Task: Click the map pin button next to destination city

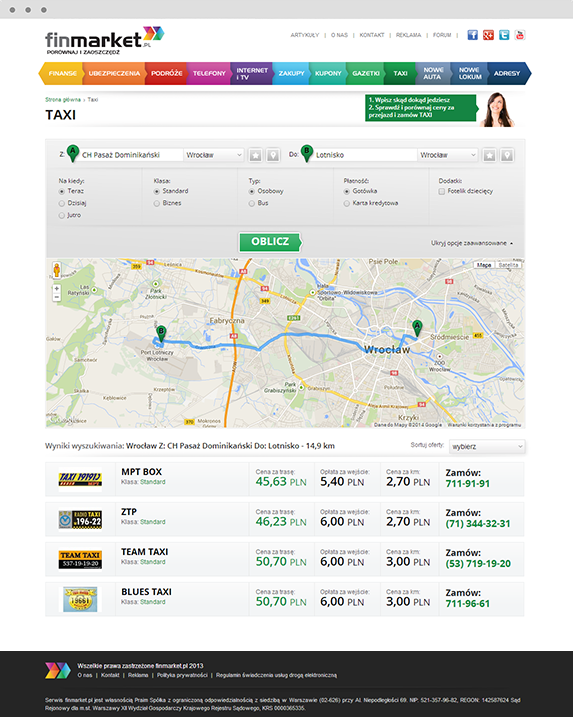Action: pyautogui.click(x=507, y=155)
